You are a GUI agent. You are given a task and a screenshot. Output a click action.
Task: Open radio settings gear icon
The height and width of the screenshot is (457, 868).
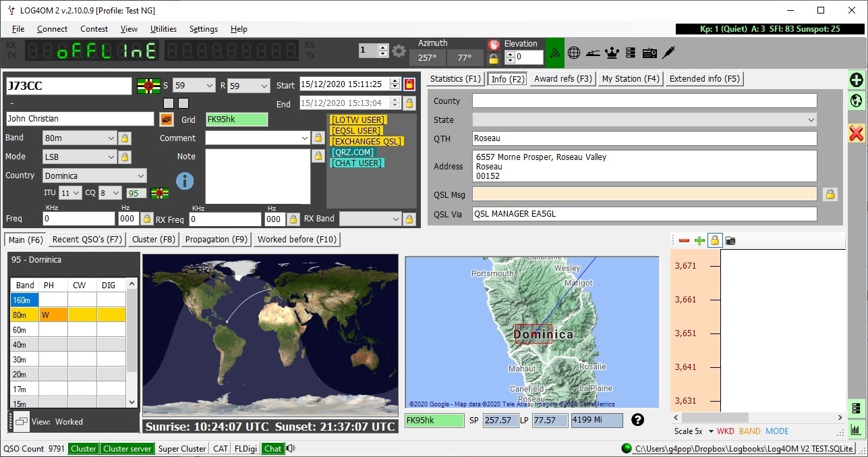pyautogui.click(x=399, y=51)
